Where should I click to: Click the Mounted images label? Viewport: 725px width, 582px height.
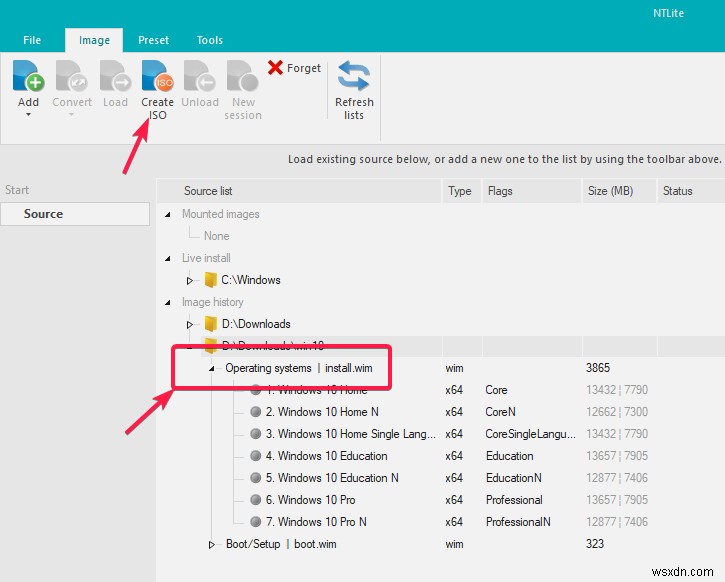click(221, 214)
